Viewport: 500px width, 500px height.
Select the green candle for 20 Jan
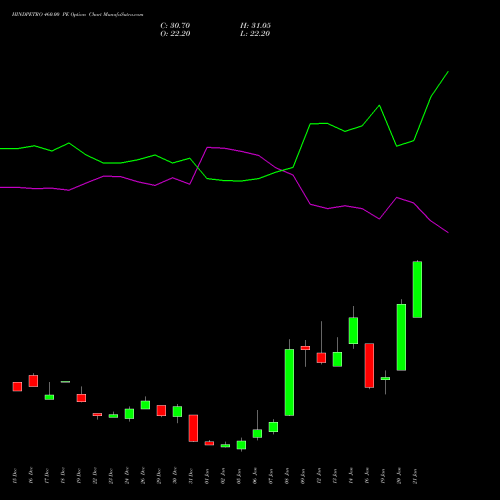(x=401, y=337)
